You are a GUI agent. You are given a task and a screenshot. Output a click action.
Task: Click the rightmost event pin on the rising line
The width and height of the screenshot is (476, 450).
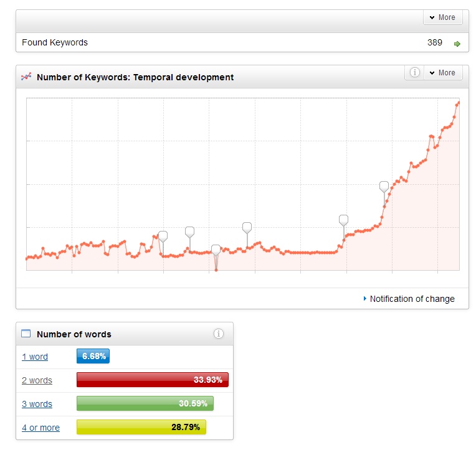click(384, 185)
